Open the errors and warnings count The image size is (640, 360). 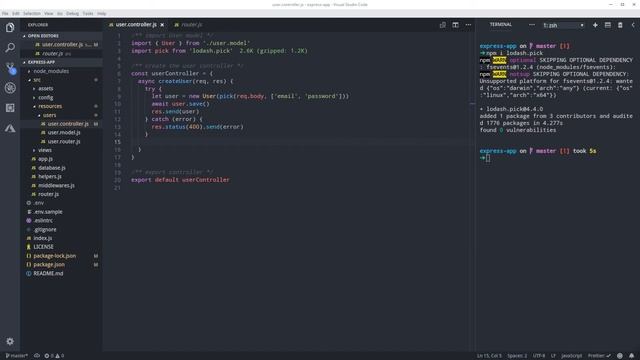54,356
